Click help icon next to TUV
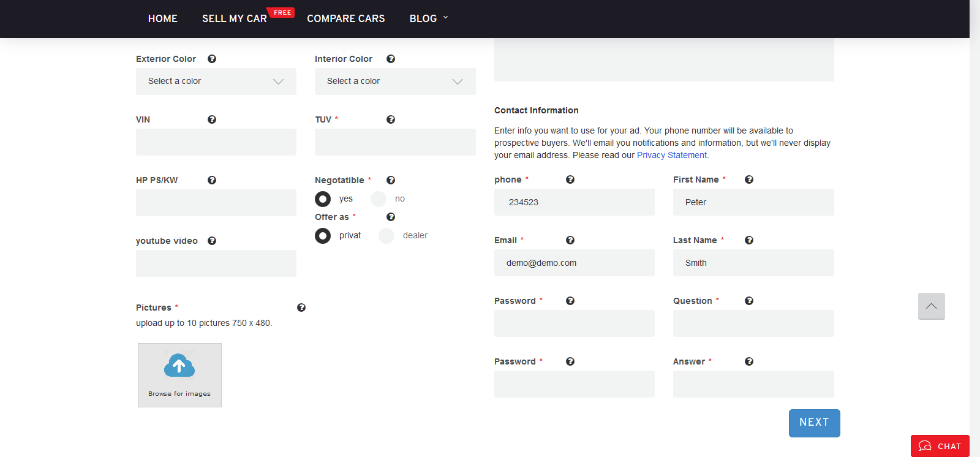The height and width of the screenshot is (457, 980). tap(391, 119)
